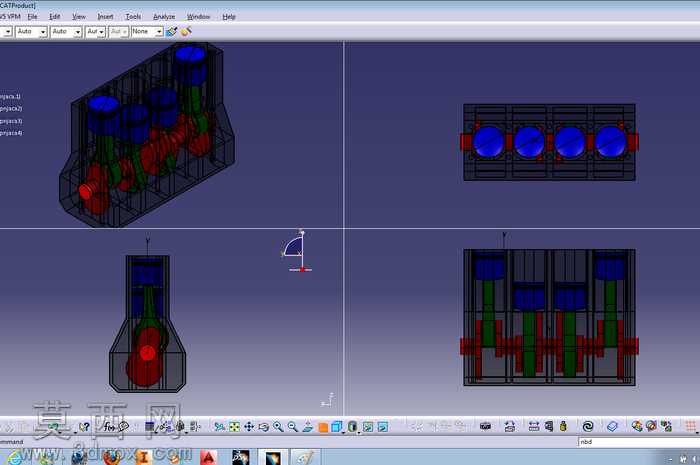Click the Painter (blue brush) icon
Screen dimensions: 700x465
coord(172,32)
